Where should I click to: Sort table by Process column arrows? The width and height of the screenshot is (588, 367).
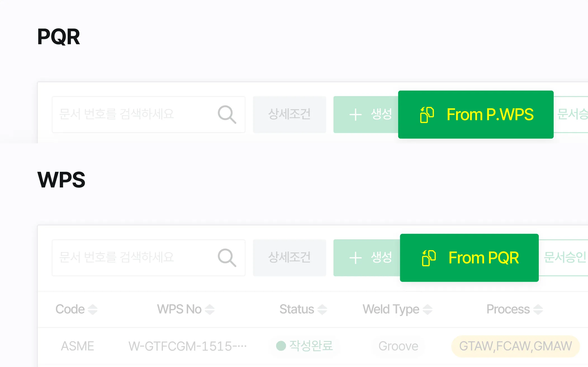point(538,309)
